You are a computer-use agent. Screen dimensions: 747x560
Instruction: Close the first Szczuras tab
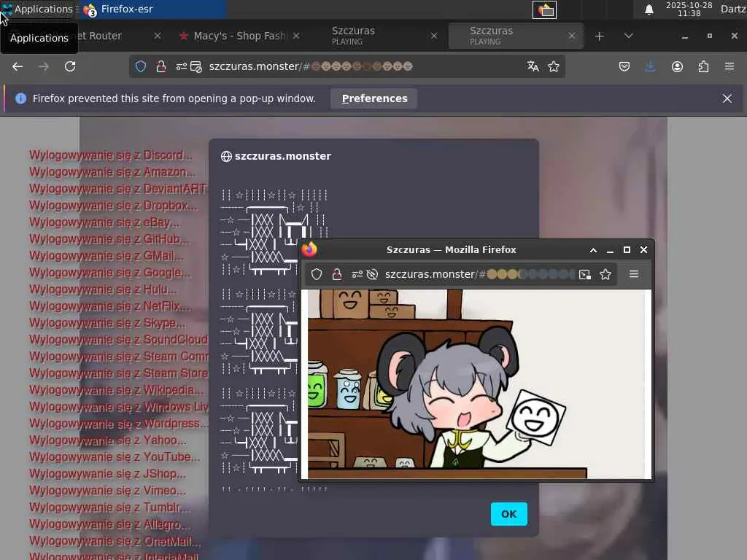(x=433, y=36)
